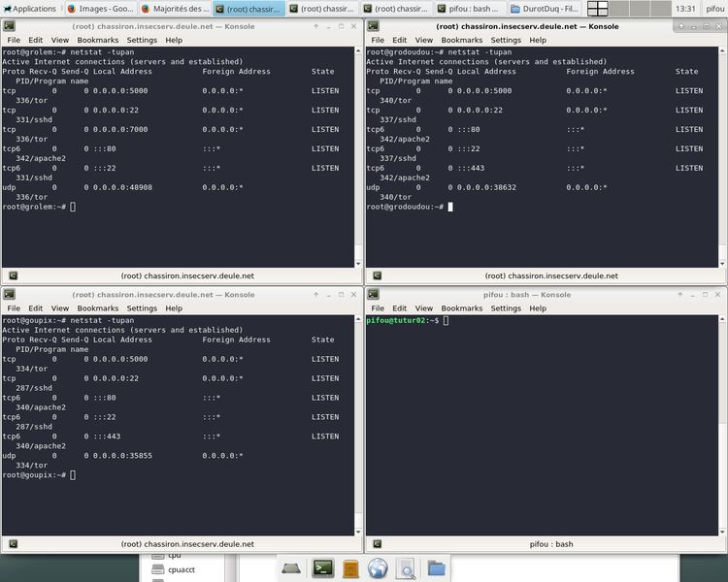Open the Terminal launcher in the bottom dock

323,568
